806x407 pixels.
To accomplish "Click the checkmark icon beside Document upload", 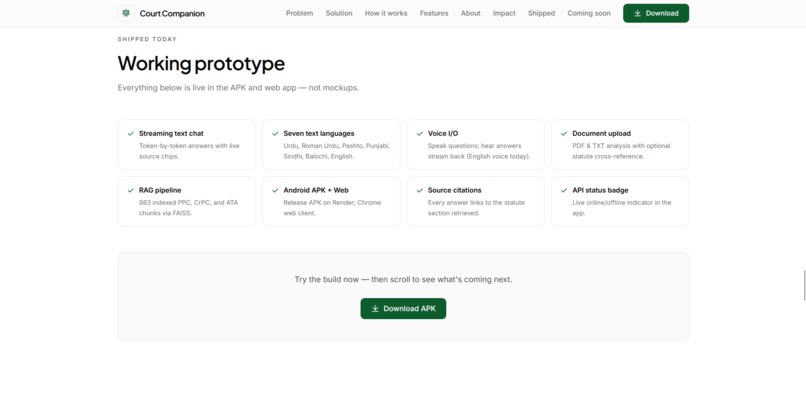I will pyautogui.click(x=564, y=134).
